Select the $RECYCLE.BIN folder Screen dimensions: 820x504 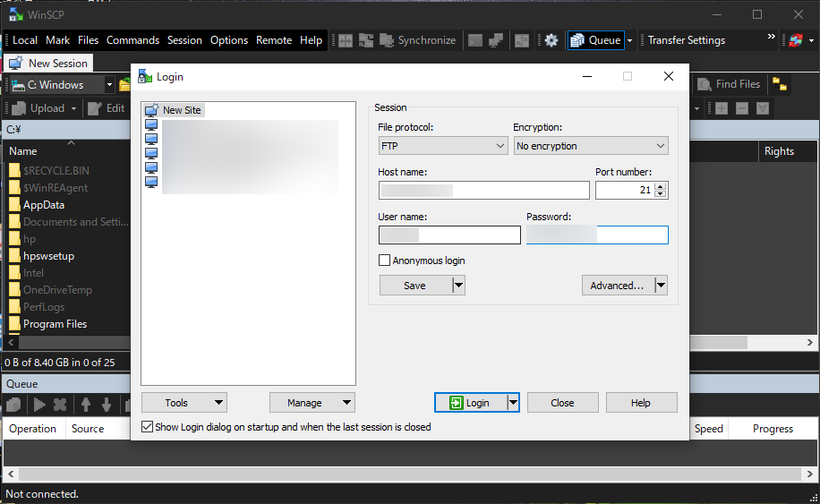point(56,170)
